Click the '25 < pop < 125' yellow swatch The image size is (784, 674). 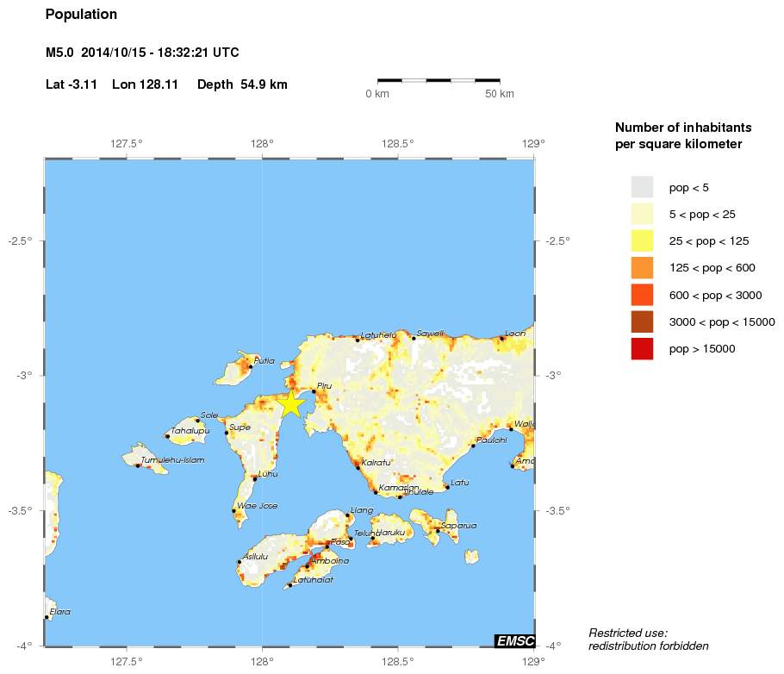[642, 240]
